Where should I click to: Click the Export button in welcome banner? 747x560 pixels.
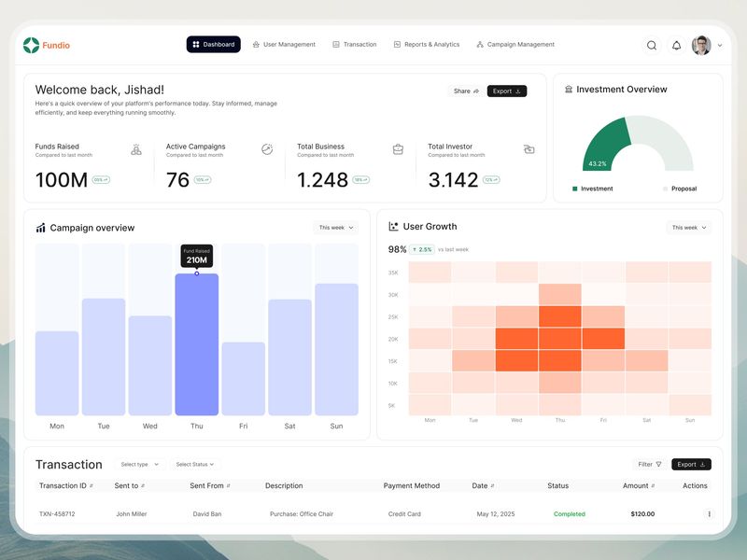coord(507,91)
